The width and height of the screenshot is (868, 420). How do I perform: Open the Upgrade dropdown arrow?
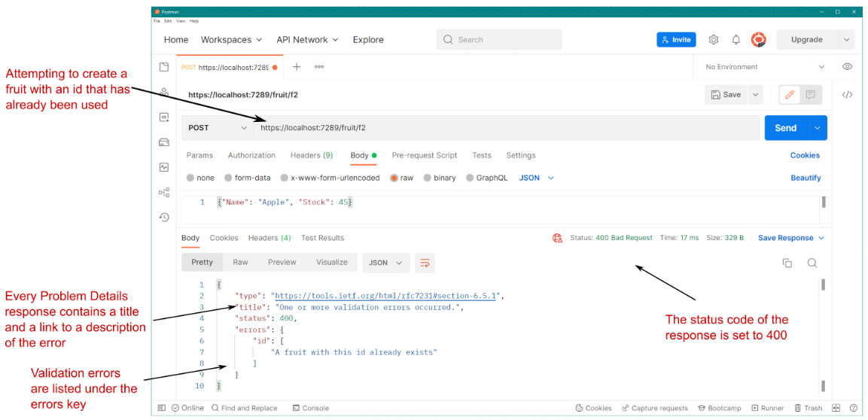846,40
